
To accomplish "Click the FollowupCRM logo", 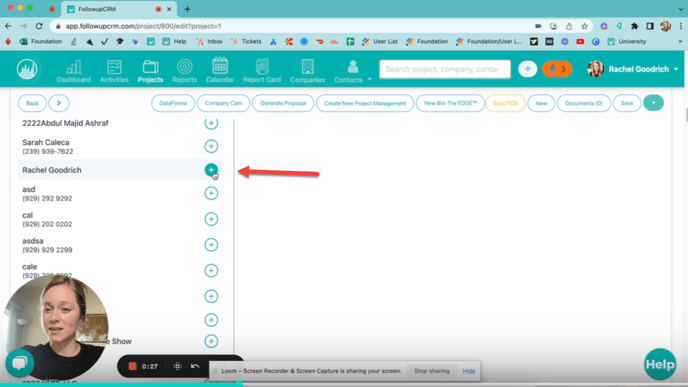I will pos(27,69).
